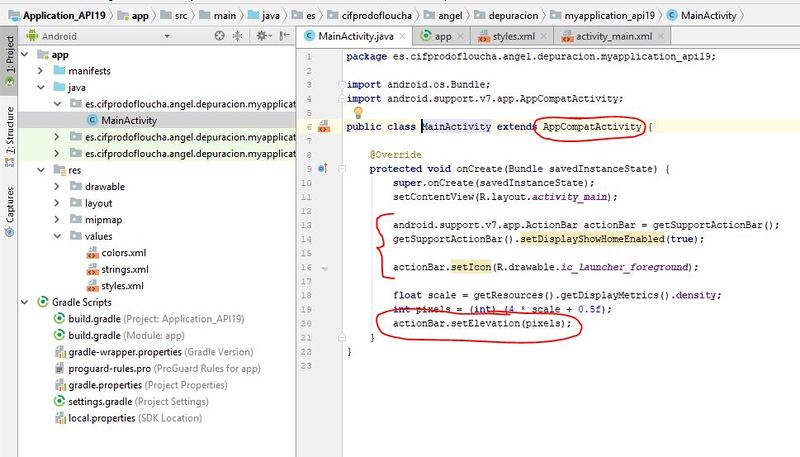800x457 pixels.
Task: Click the lightbulb intention icon in editor
Action: coord(358,112)
